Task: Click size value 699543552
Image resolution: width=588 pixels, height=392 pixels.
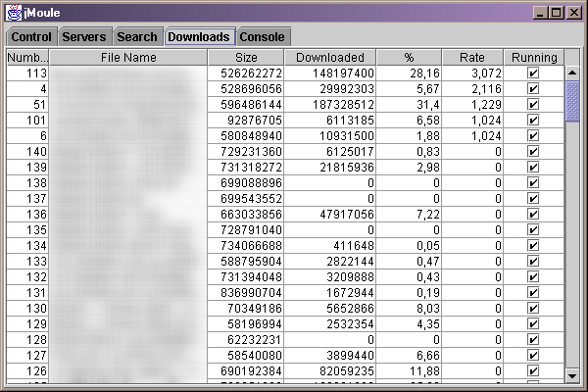Action: pyautogui.click(x=246, y=199)
